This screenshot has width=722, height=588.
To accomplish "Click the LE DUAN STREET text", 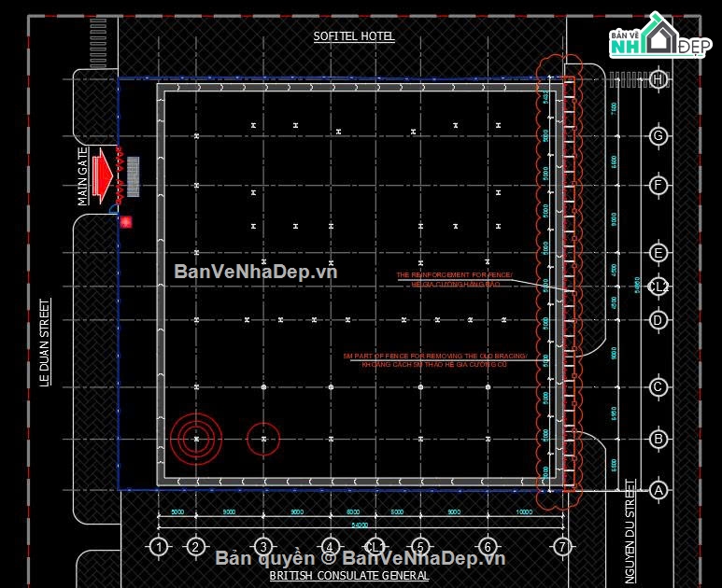I will (x=45, y=343).
